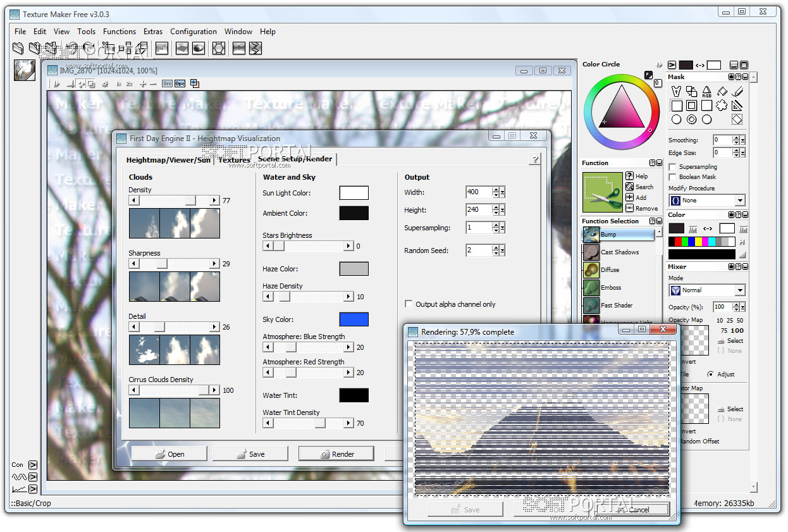Toggle lock icon on Color panel header
The width and height of the screenshot is (788, 532).
point(732,215)
